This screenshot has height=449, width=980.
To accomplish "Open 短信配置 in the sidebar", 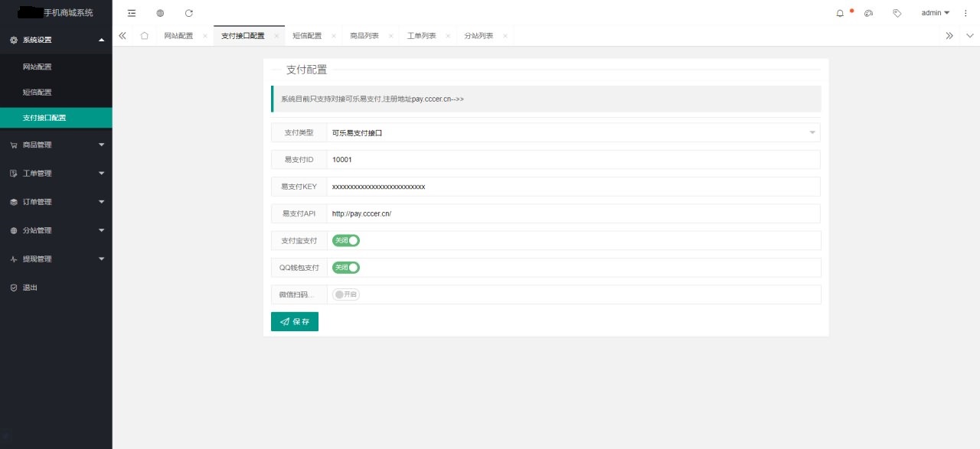I will 56,93.
